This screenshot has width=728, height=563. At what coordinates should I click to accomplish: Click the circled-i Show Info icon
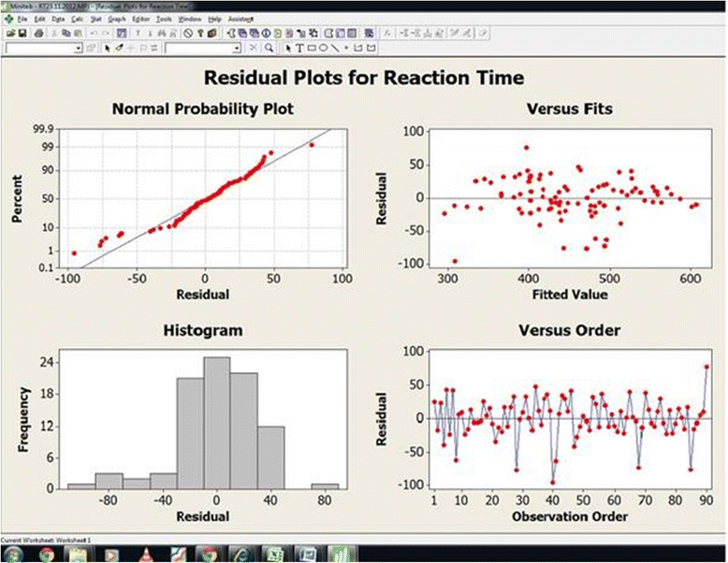click(x=266, y=33)
